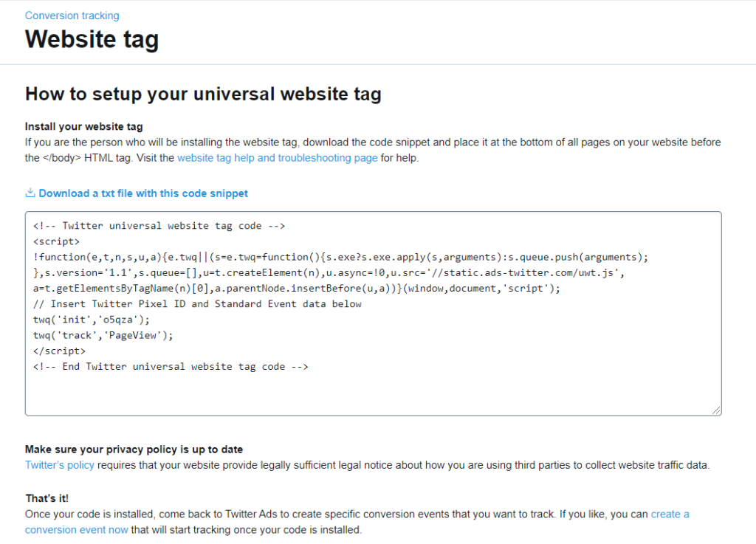Screen dimensions: 756x544
Task: Click the Insert Twitter Pixel ID comment line
Action: [x=197, y=304]
